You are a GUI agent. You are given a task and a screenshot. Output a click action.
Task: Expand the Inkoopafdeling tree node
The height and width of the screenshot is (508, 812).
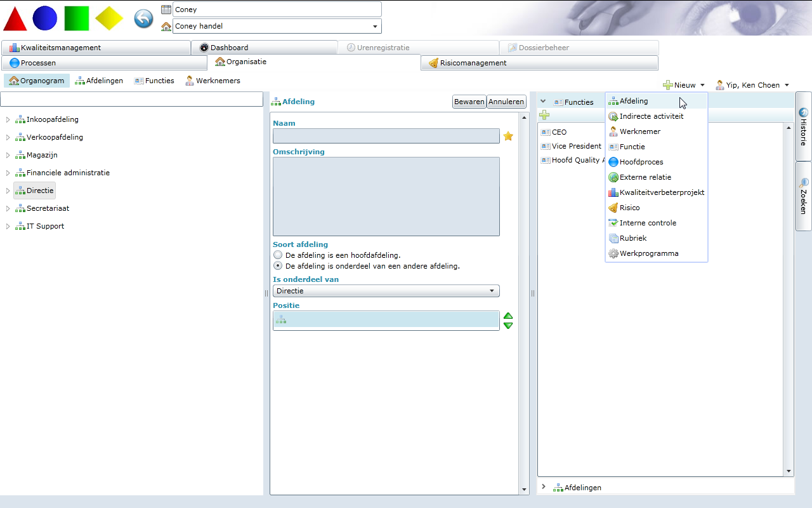click(x=8, y=119)
